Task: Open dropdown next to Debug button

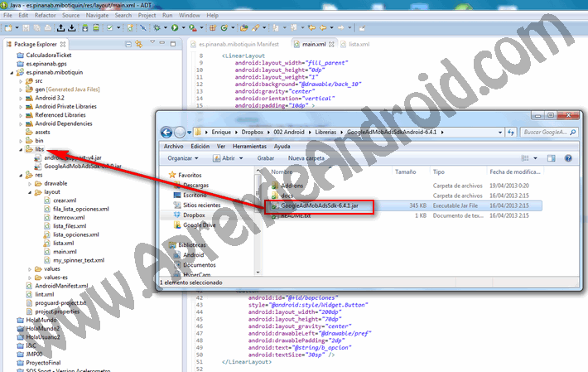Action: click(165, 27)
